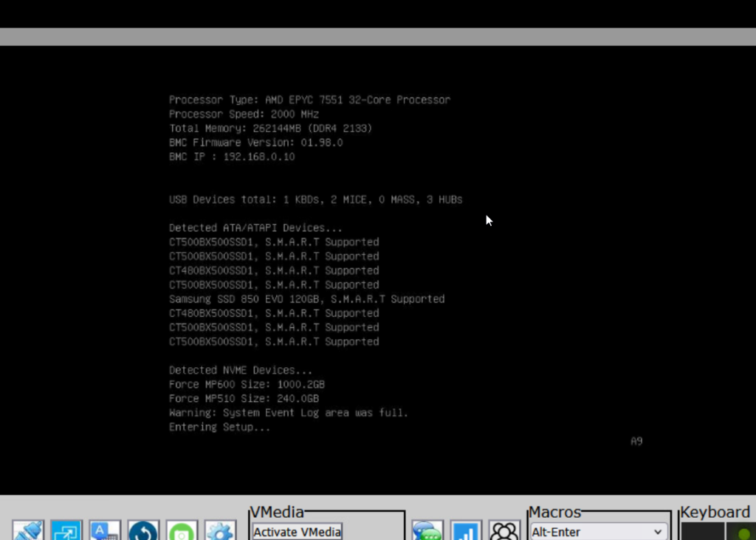Click the A9 POST code
Viewport: 756px width, 540px height.
(x=636, y=441)
